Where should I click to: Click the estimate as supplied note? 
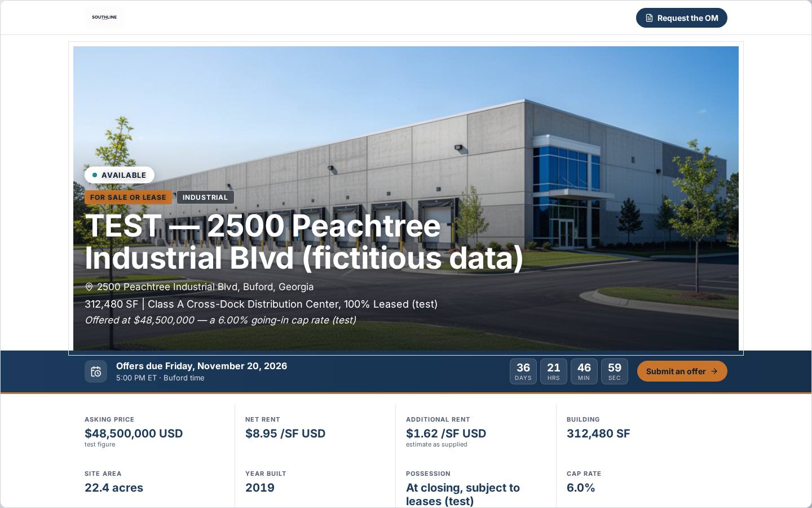tap(436, 445)
